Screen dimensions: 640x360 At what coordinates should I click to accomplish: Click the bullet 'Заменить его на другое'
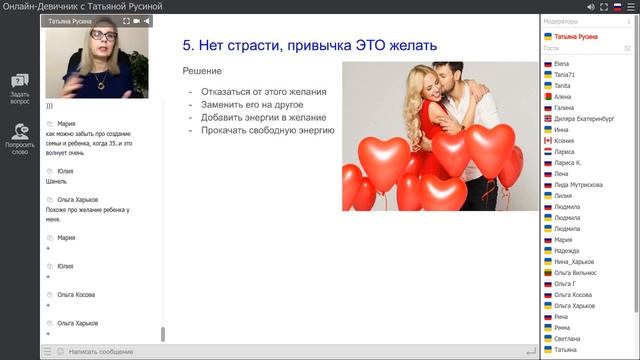[x=252, y=105]
